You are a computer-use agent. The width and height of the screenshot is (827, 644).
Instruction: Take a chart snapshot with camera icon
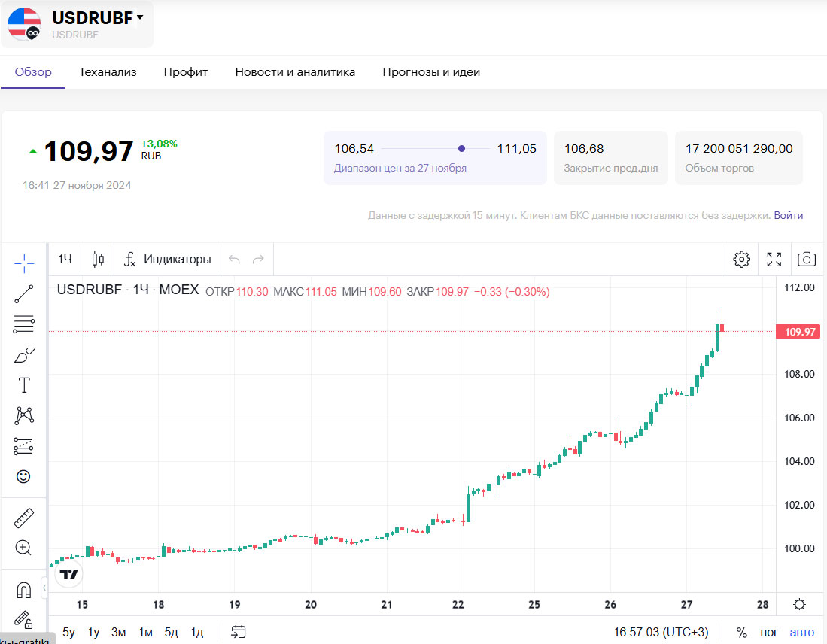pos(806,260)
